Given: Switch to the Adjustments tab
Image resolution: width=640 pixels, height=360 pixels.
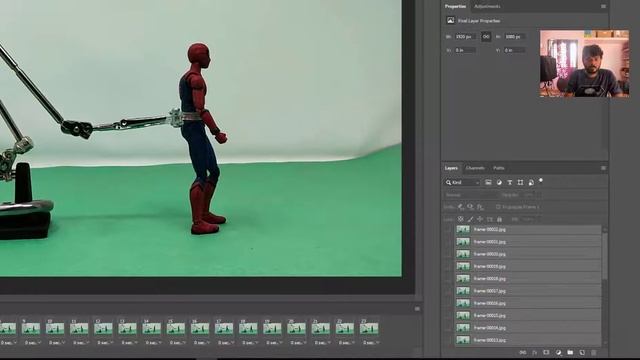Looking at the screenshot, I should (x=487, y=7).
